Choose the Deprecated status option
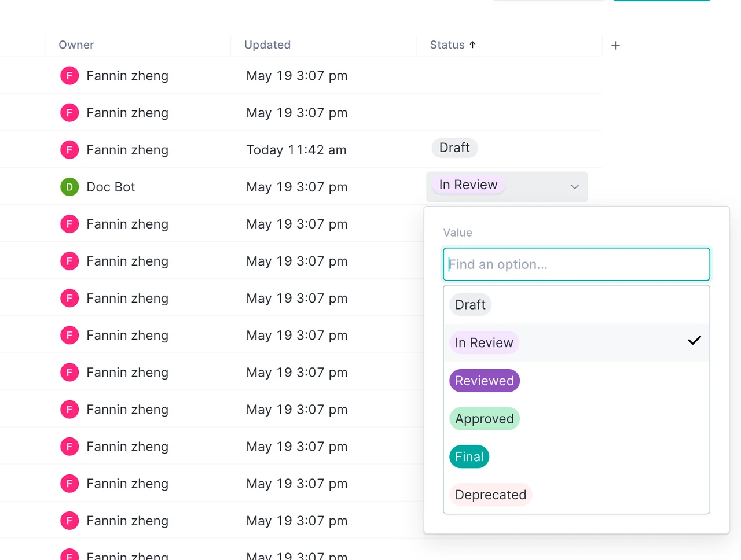This screenshot has height=560, width=741. pyautogui.click(x=490, y=495)
